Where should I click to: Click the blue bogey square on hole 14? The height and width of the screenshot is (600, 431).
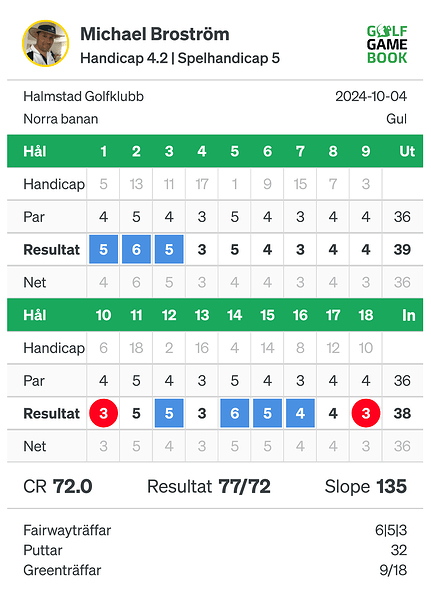point(235,413)
